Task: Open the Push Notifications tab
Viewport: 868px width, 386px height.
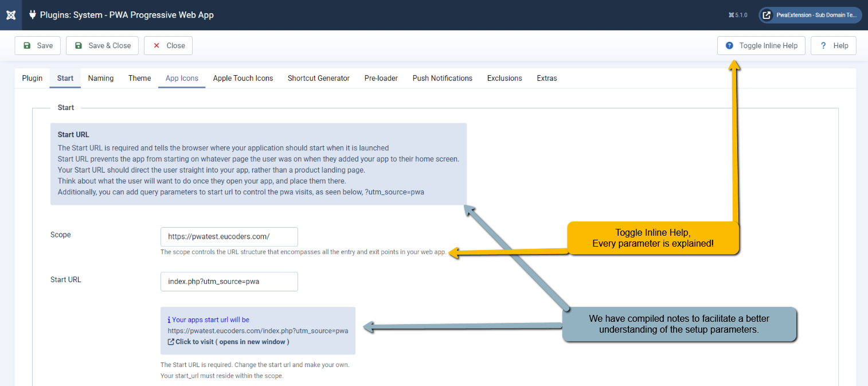Action: click(x=443, y=78)
